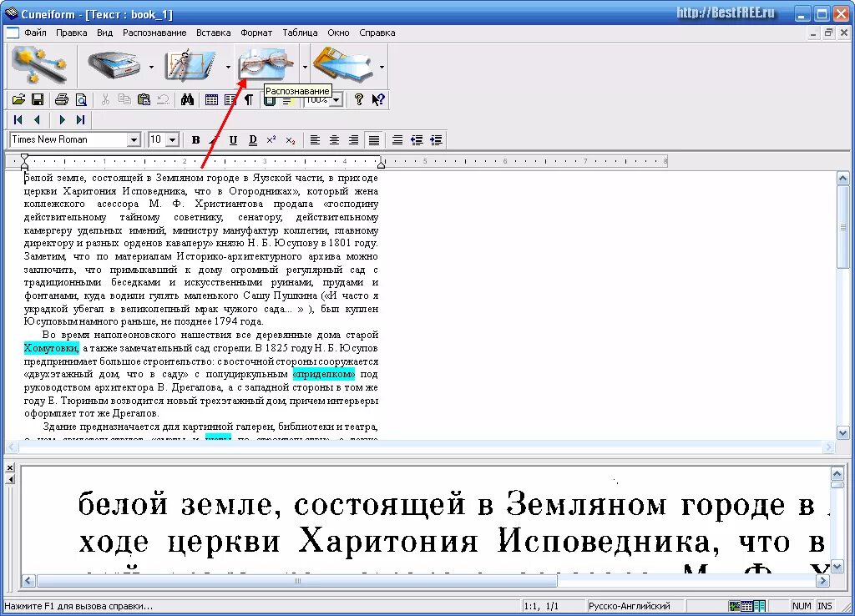The width and height of the screenshot is (855, 616).
Task: Click the green picture icon in status bar
Action: coord(735,606)
